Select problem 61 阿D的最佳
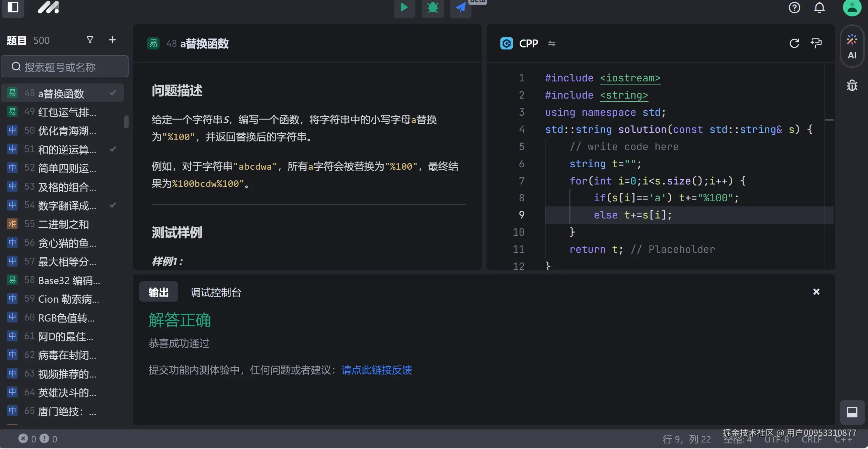The image size is (868, 449). [63, 336]
